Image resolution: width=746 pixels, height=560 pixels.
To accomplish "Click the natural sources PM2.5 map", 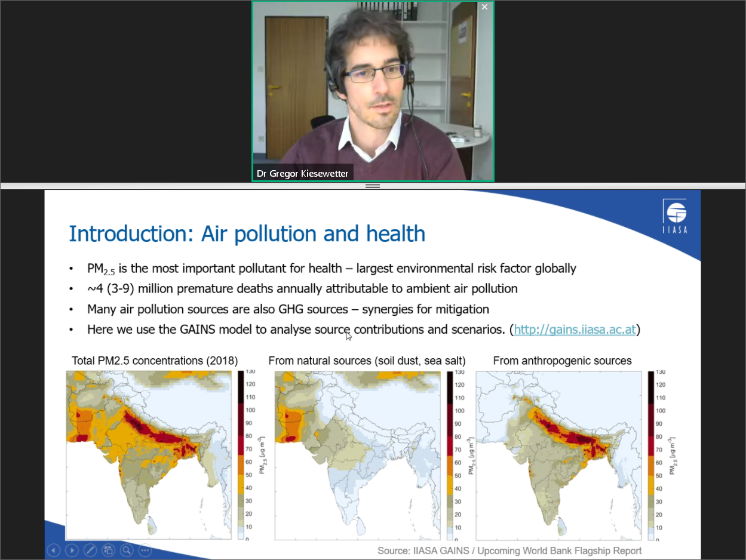I will click(x=357, y=454).
